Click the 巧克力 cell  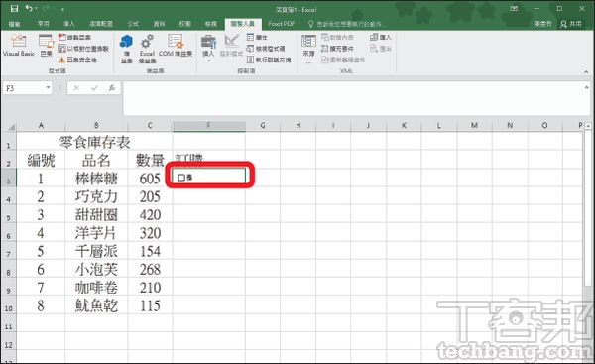click(96, 196)
